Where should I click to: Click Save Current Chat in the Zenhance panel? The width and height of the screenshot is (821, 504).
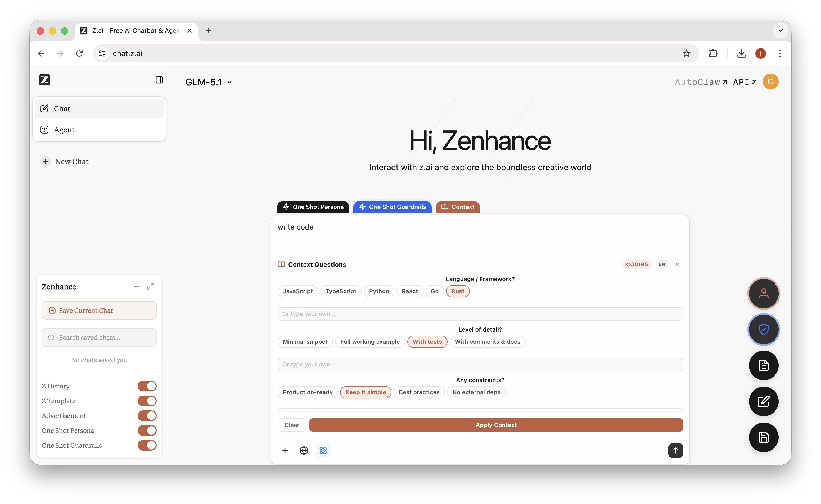pos(99,310)
